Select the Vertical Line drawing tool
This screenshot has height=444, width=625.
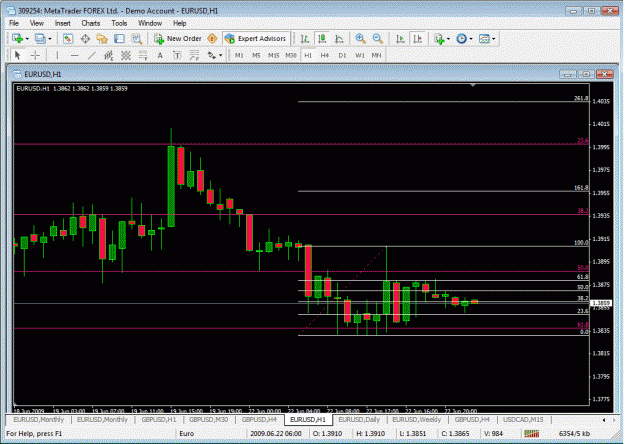57,55
